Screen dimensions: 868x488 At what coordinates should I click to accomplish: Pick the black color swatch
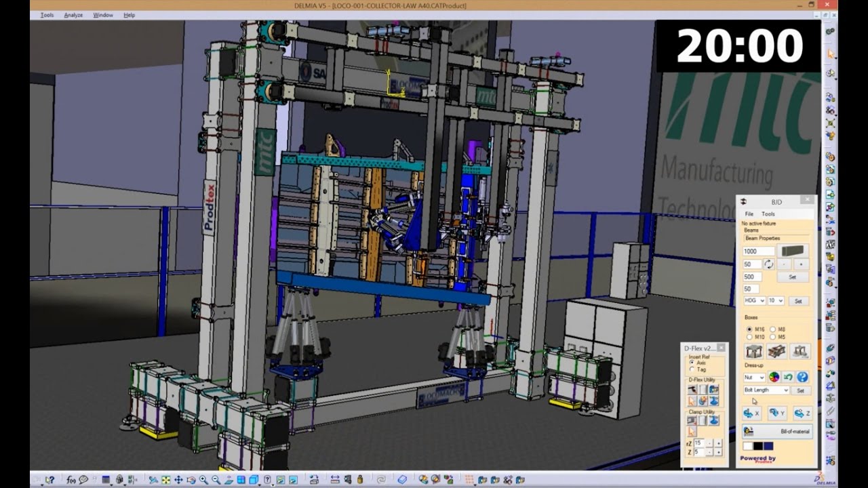point(758,446)
